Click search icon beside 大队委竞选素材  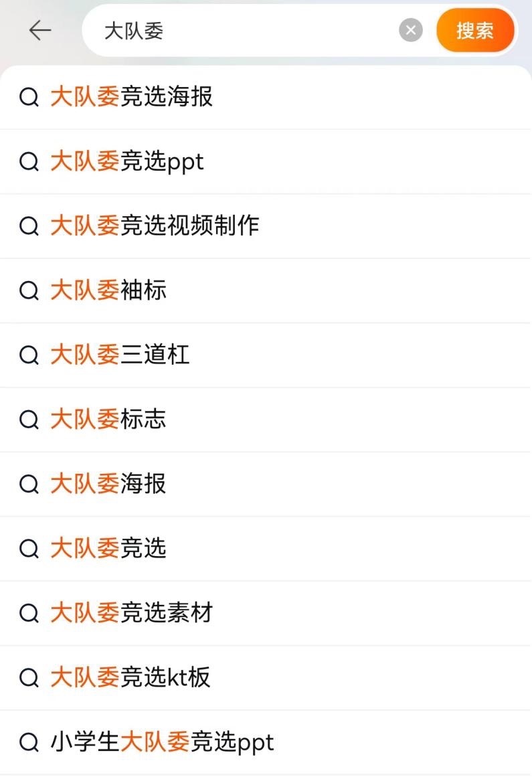[29, 614]
